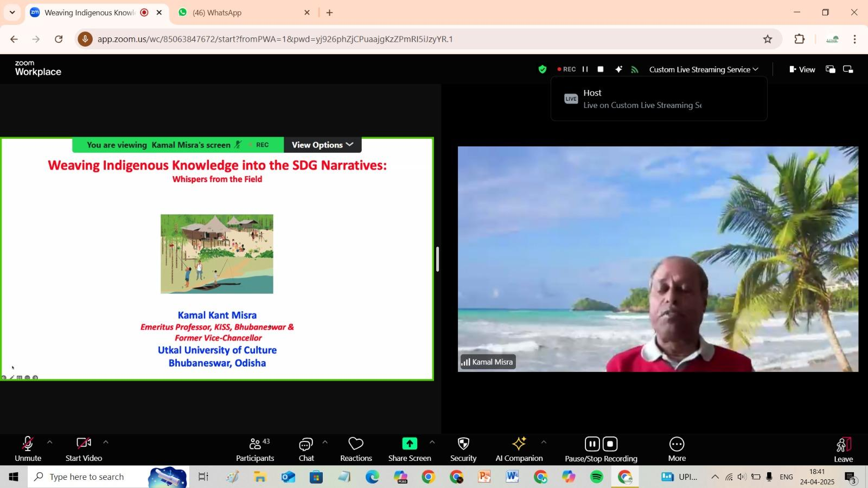Viewport: 868px width, 488px height.
Task: Click the green Share Screen icon
Action: click(410, 444)
